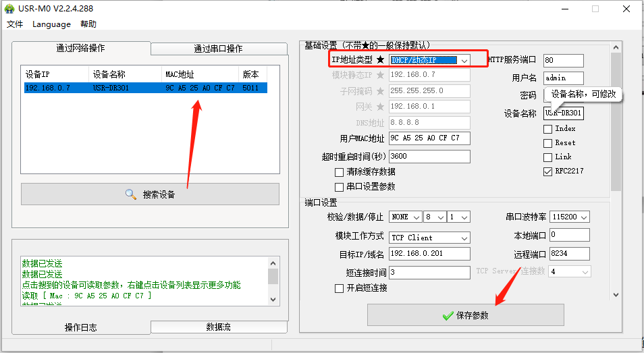Viewport: 644px width, 353px height.
Task: Click the settings panel scroll up arrow
Action: pos(616,48)
